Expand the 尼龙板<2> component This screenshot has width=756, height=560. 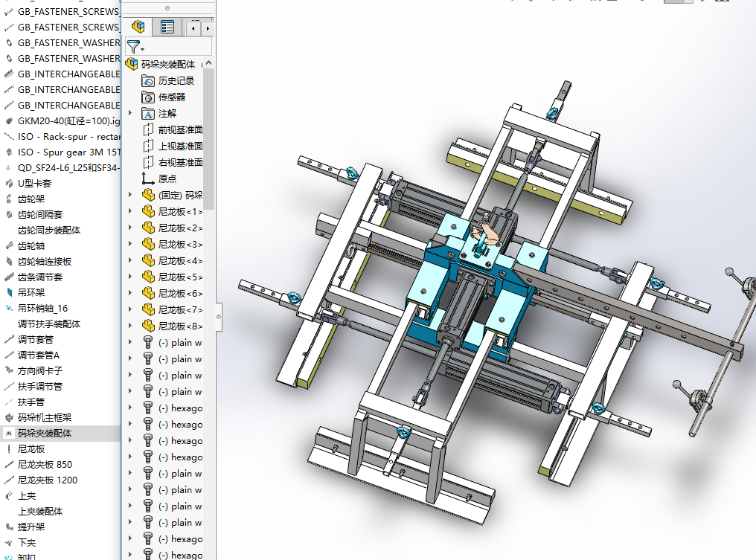(x=130, y=228)
